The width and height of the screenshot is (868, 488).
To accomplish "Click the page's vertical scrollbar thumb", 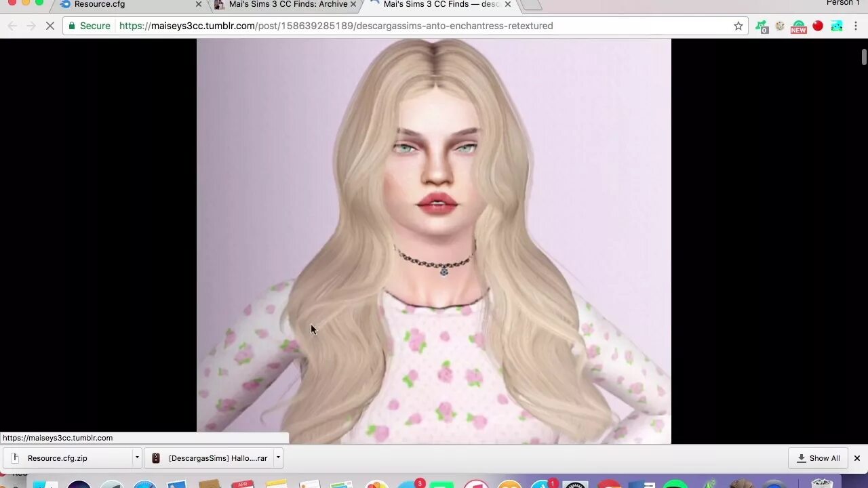I will 864,57.
